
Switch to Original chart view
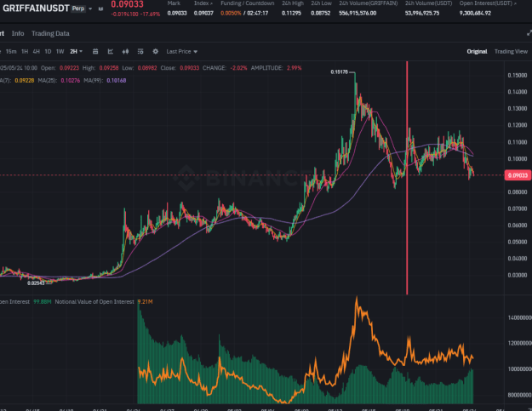click(477, 52)
